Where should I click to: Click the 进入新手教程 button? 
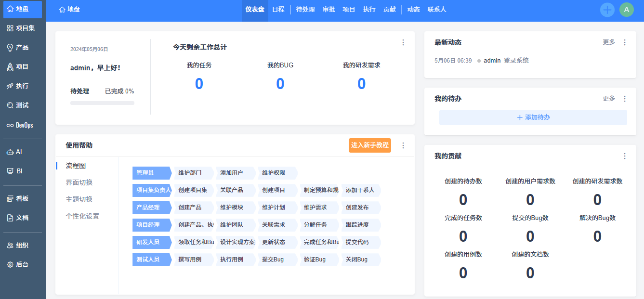click(x=369, y=145)
